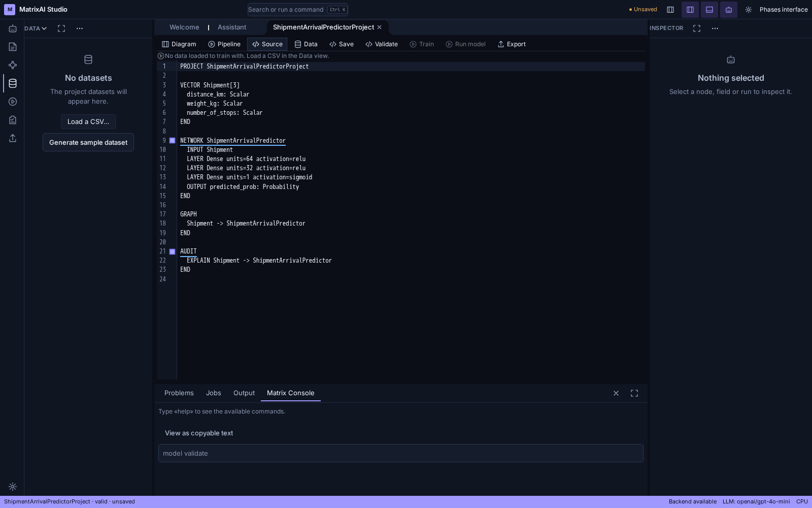Click Export in the editor toolbar
This screenshot has height=508, width=812.
coord(512,44)
